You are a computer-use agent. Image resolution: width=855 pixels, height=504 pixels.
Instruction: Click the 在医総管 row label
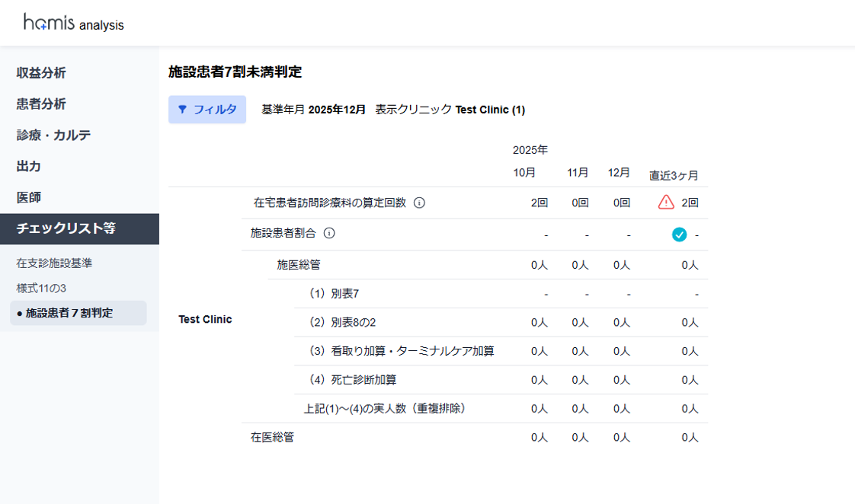point(272,438)
